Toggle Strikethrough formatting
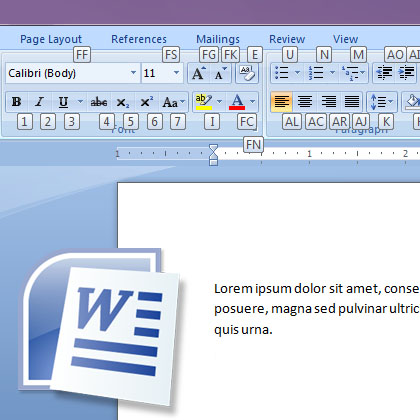The width and height of the screenshot is (420, 420). point(99,102)
